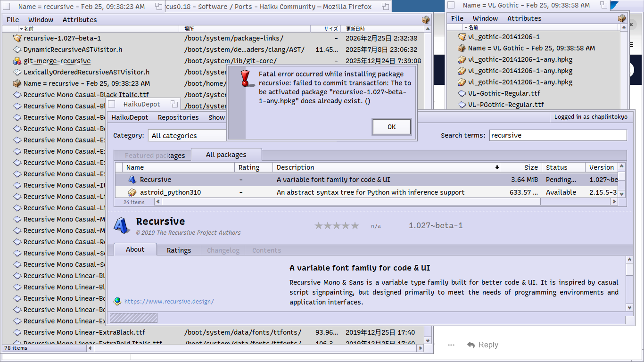The width and height of the screenshot is (644, 362).
Task: Select the DynamicRecursiveASTVisitor.h file icon
Action: point(17,49)
